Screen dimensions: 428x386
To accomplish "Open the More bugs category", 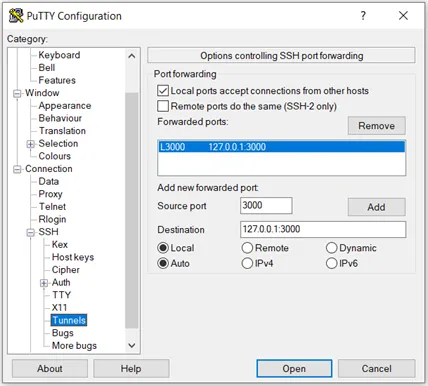I will 74,346.
